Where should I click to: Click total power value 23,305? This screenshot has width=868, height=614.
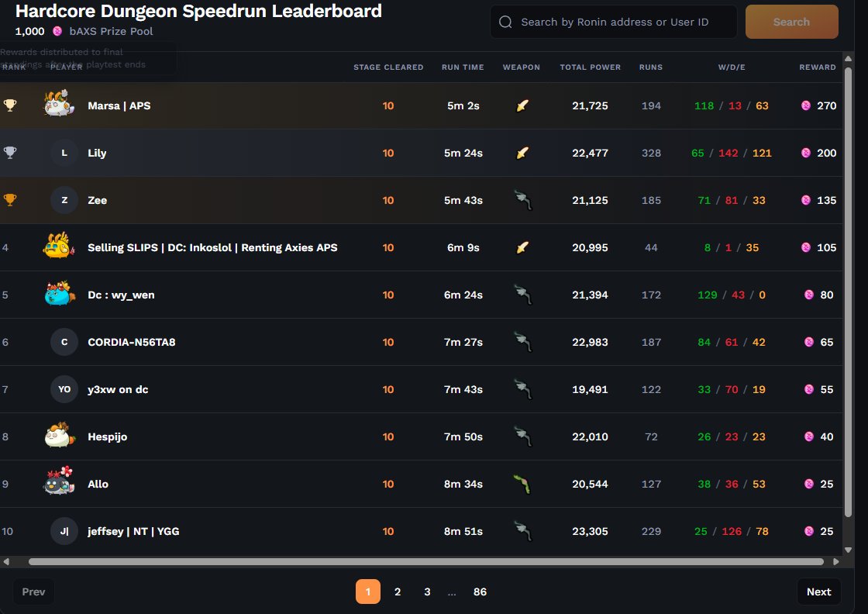(590, 531)
